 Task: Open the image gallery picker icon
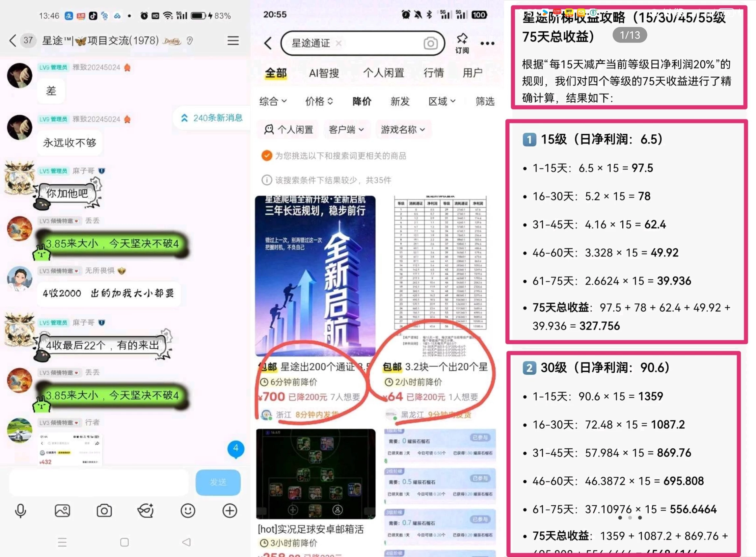tap(62, 511)
